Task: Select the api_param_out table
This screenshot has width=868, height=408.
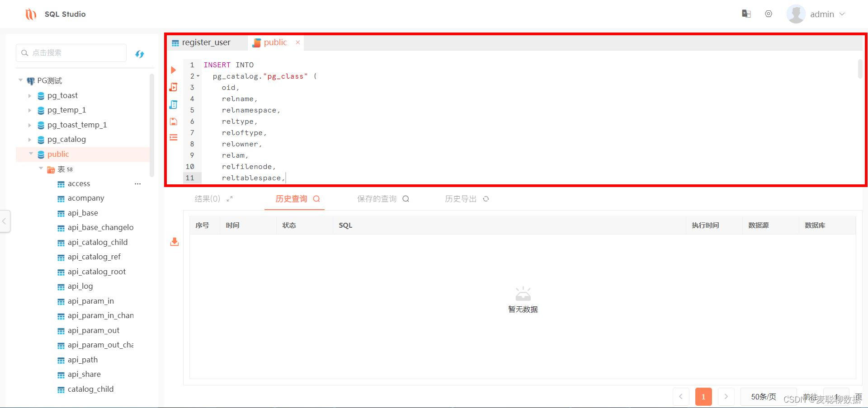Action: click(94, 330)
